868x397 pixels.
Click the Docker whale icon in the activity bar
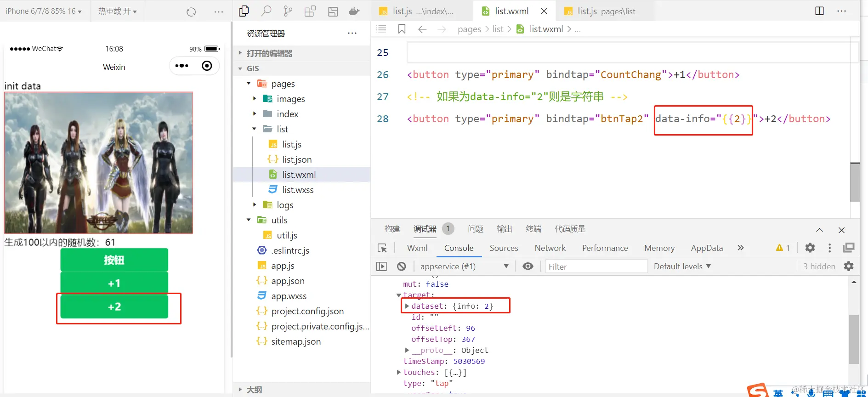pos(354,11)
